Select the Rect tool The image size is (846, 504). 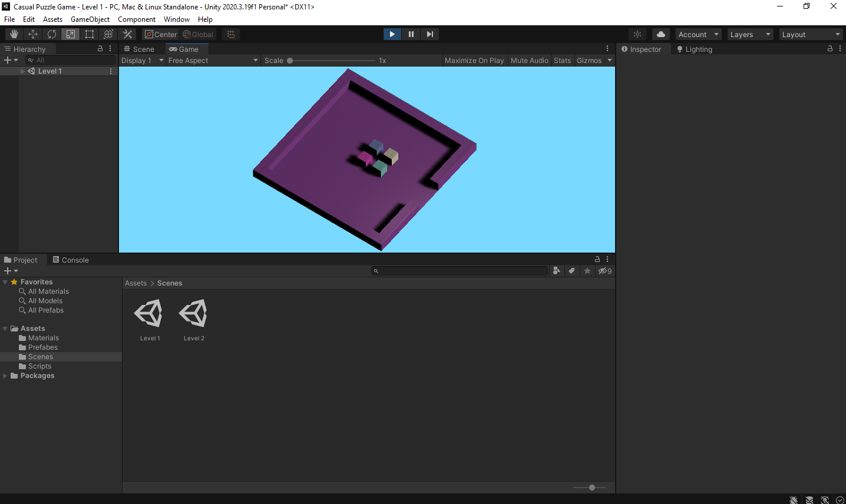pos(90,34)
